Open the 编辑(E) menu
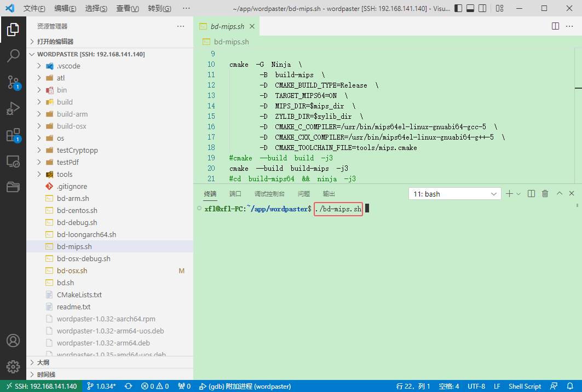Screen dimensions: 582x392 (65, 9)
